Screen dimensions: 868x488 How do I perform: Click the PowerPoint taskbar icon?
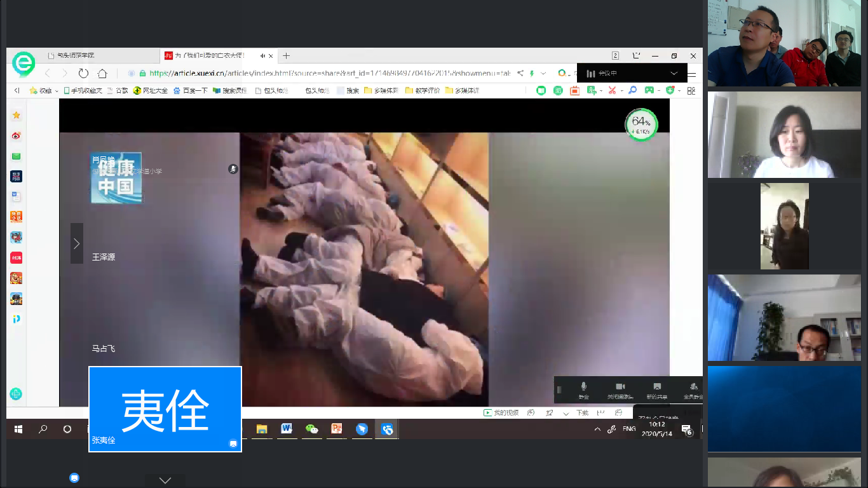click(337, 429)
